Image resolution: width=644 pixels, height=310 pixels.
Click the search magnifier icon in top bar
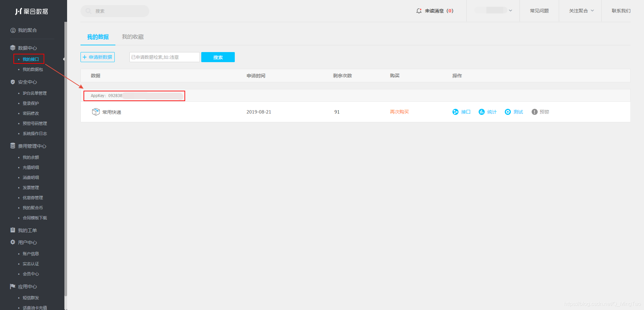tap(88, 11)
